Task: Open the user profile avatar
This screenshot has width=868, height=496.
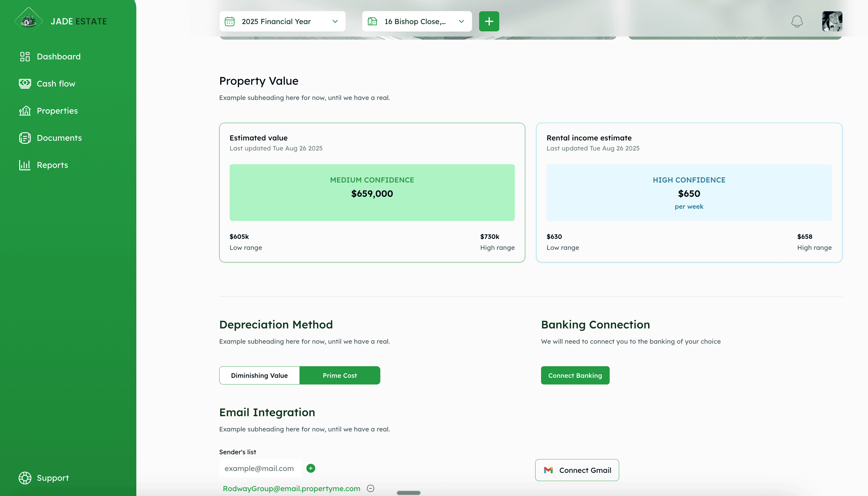Action: pyautogui.click(x=832, y=21)
